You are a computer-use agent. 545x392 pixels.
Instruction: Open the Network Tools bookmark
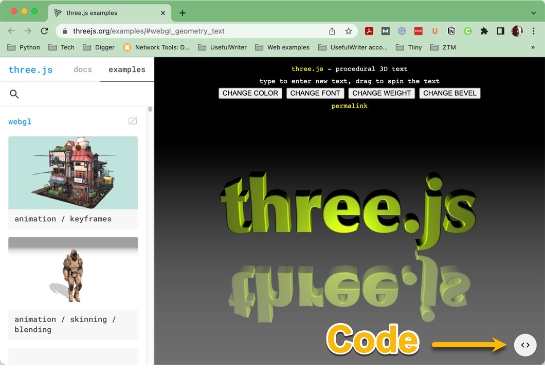pyautogui.click(x=156, y=47)
